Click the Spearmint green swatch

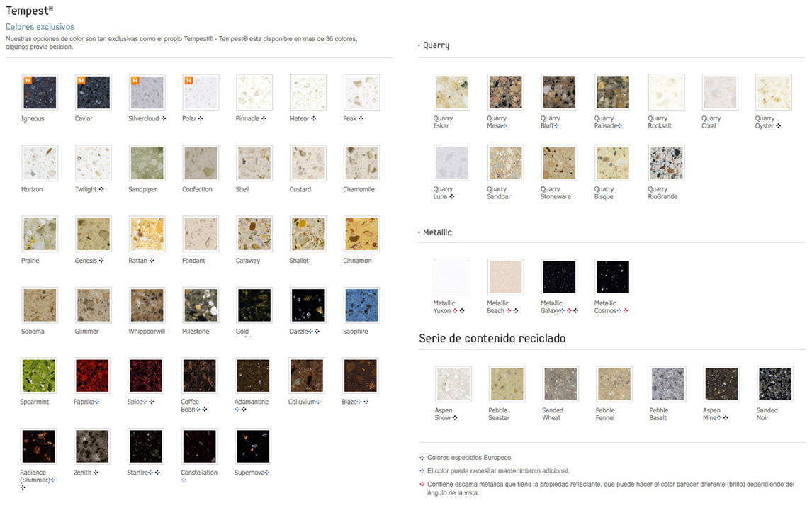tap(38, 376)
